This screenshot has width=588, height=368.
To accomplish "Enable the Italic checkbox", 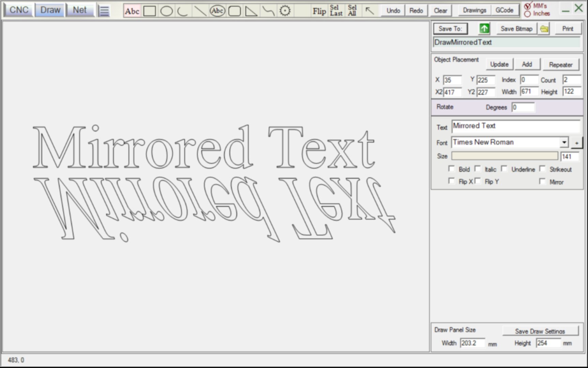I will point(478,169).
